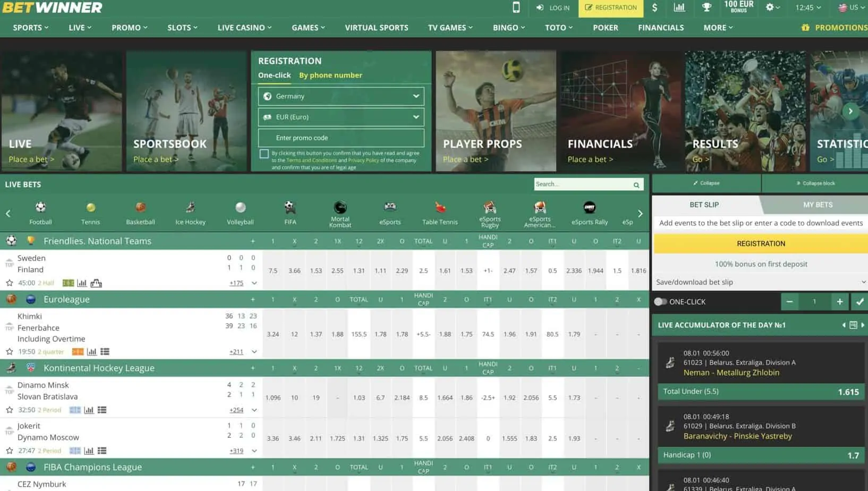Check the terms and conditions checkbox
The width and height of the screenshot is (868, 491).
tap(264, 154)
